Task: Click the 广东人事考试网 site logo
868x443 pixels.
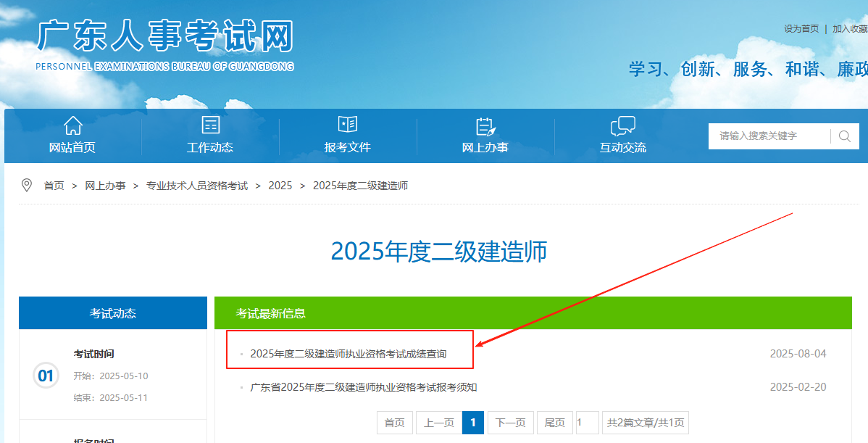Action: pos(165,45)
